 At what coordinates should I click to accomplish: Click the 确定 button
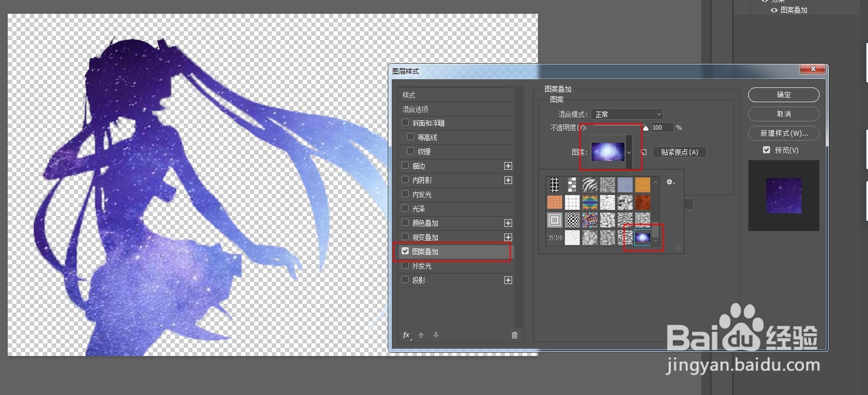[x=784, y=95]
